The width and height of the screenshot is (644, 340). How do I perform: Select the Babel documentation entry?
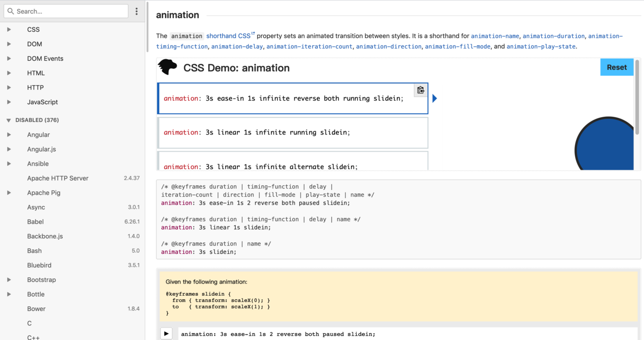pyautogui.click(x=36, y=222)
